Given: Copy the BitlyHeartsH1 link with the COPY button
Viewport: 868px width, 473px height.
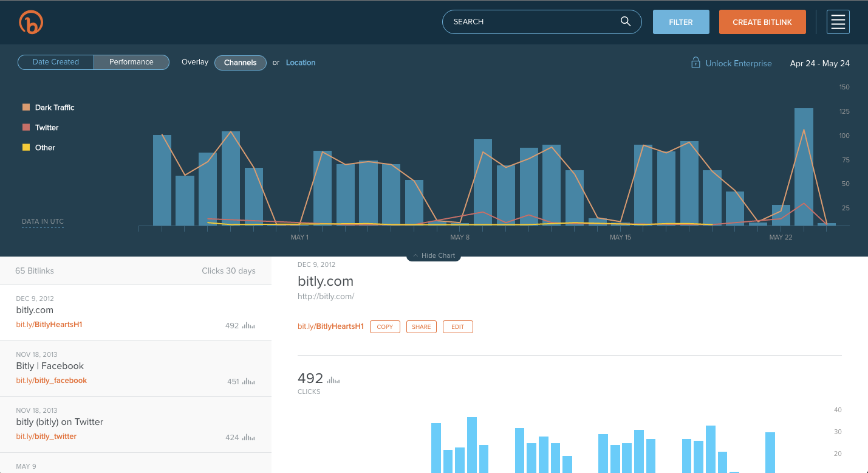Looking at the screenshot, I should [384, 326].
